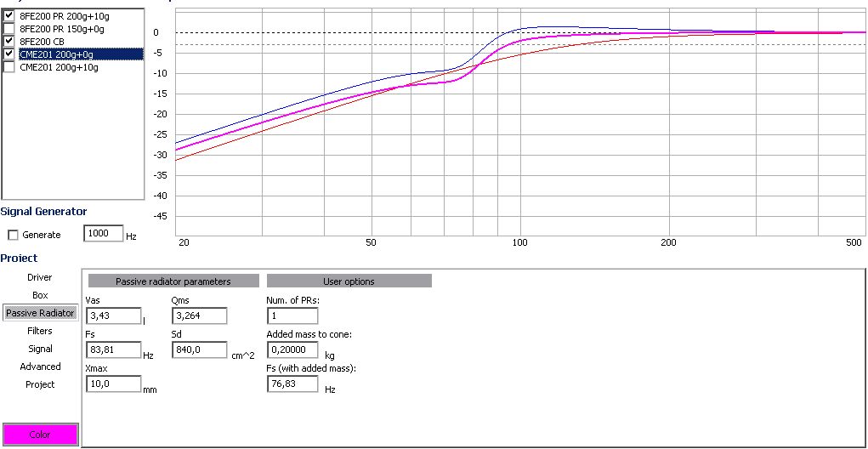The image size is (868, 449).
Task: Switch to the Project tab
Action: pyautogui.click(x=40, y=384)
